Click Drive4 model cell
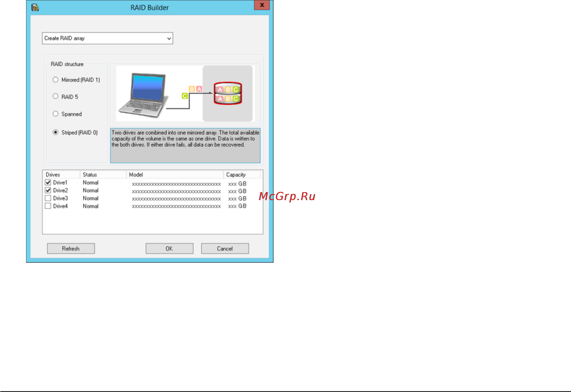571x392 pixels. (176, 206)
